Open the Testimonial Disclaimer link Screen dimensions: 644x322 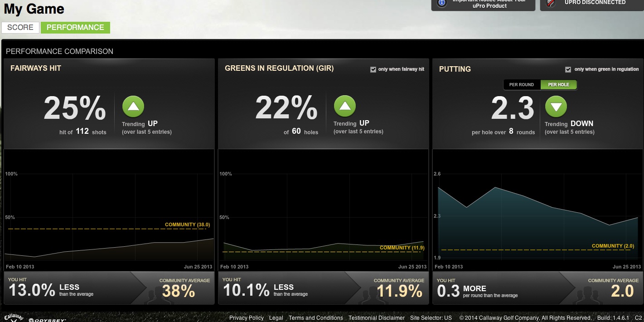[376, 318]
